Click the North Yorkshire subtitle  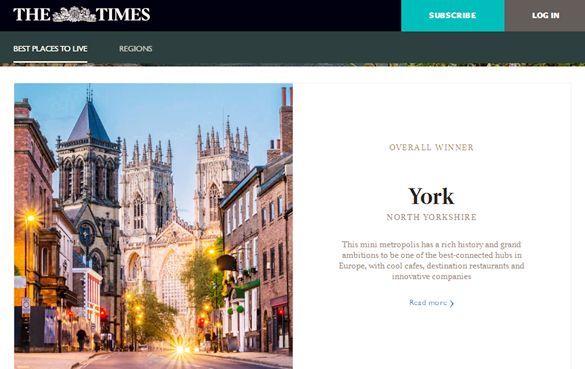(x=431, y=217)
